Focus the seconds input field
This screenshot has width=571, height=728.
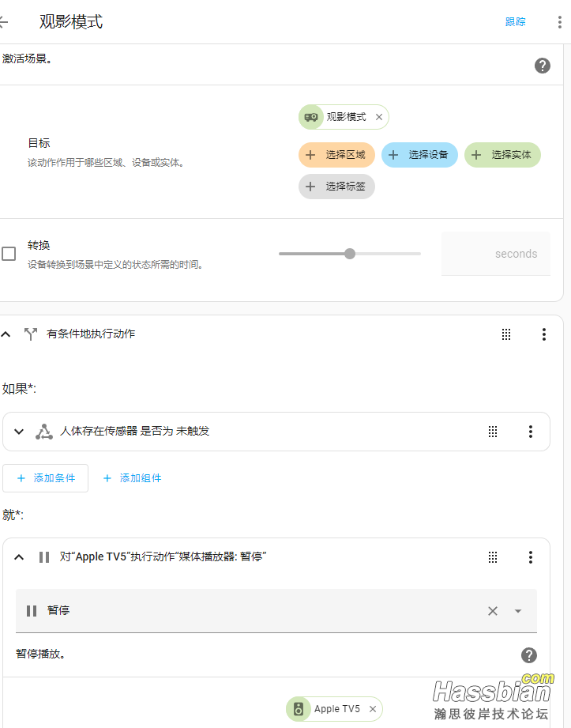(x=495, y=254)
